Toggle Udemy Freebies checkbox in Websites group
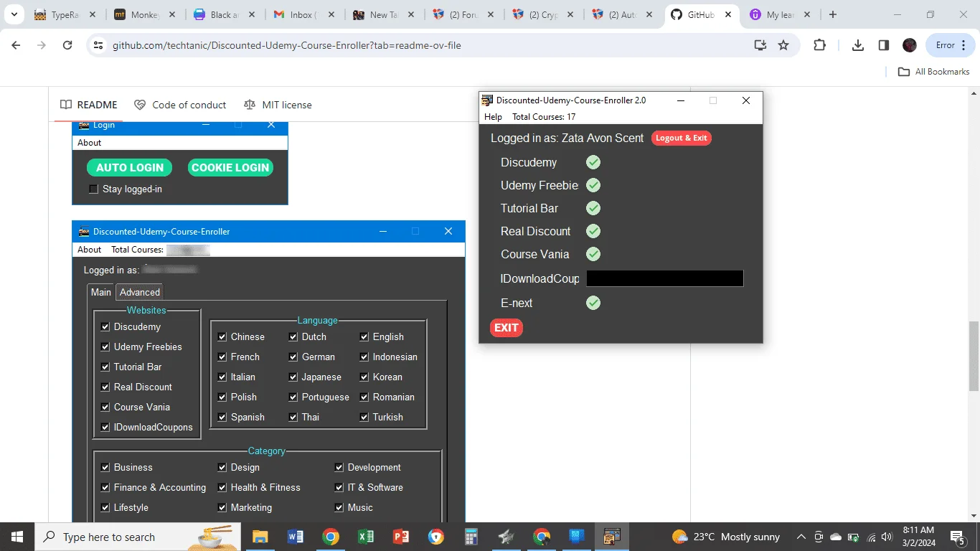Screen dimensions: 980x551 point(105,347)
